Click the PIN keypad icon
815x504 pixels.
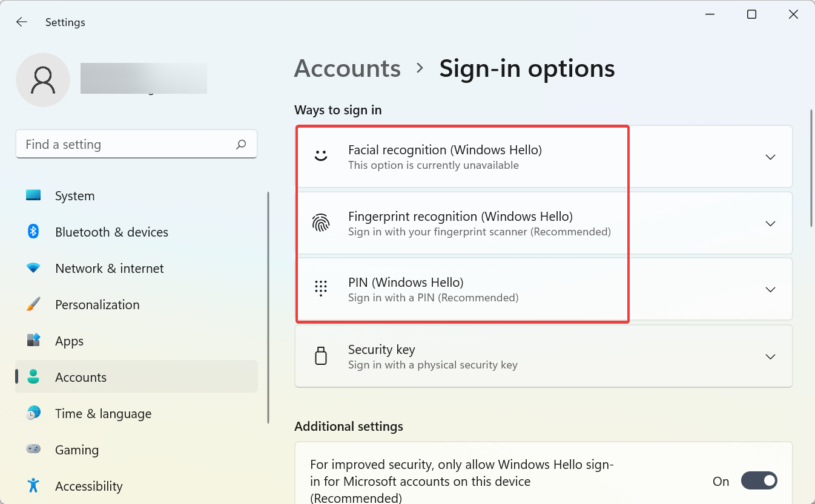[321, 289]
